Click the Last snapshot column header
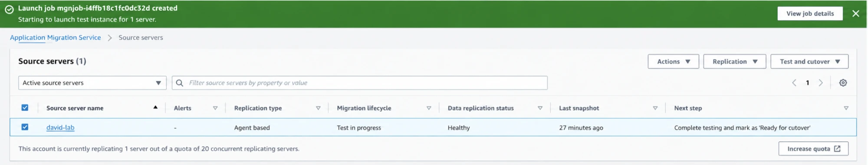Image resolution: width=868 pixels, height=165 pixels. coord(579,108)
